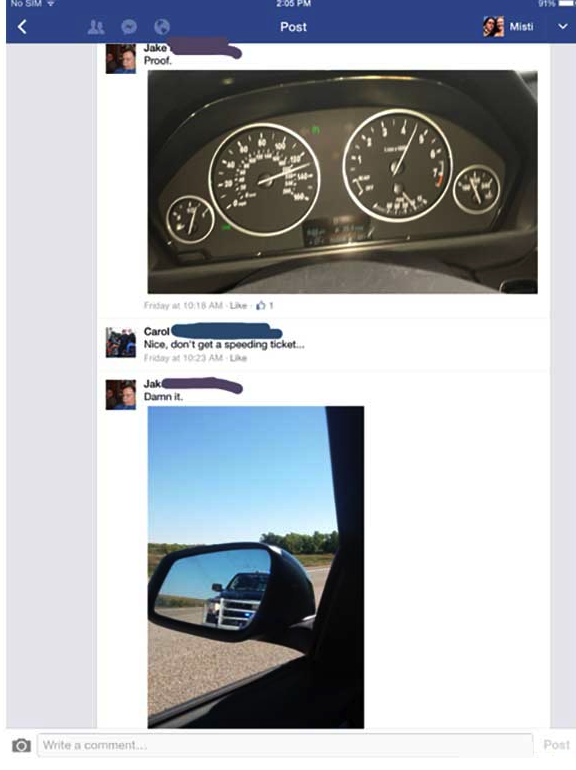Open Jake's name on Proof comment
The image size is (576, 770).
coord(155,48)
